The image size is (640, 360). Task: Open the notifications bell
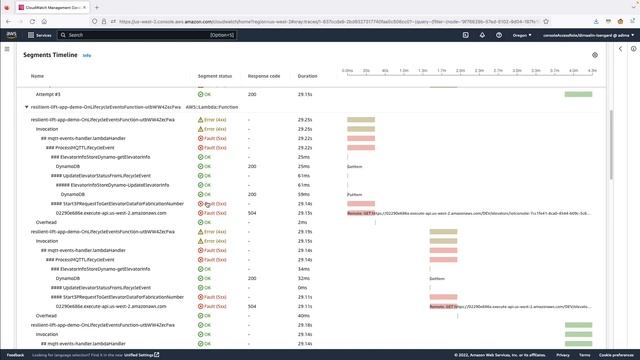(482, 35)
